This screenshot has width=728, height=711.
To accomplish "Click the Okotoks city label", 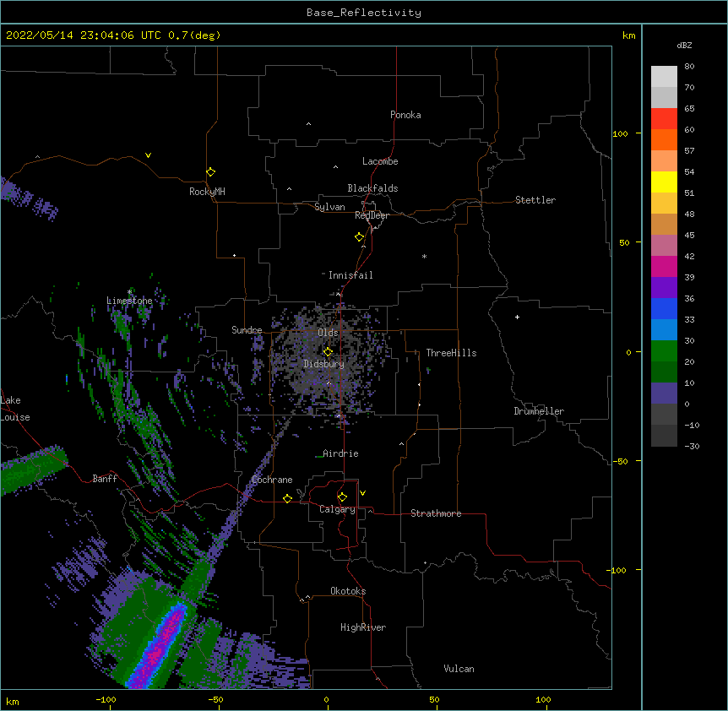I will coord(348,591).
